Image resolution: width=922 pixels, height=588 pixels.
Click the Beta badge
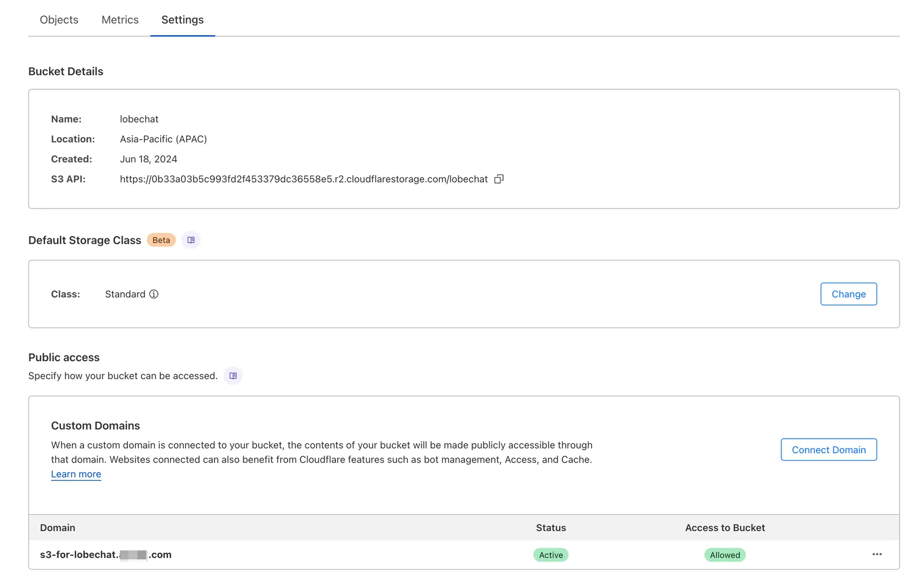pyautogui.click(x=161, y=240)
